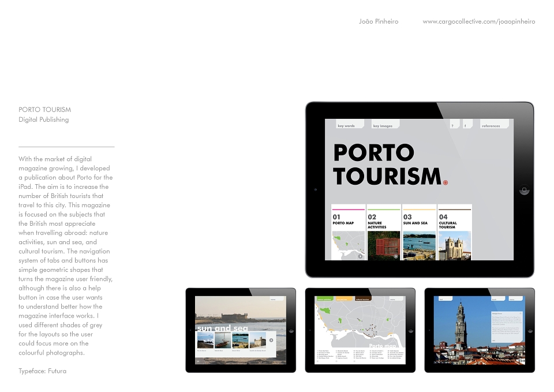Viewport: 554px width, 392px height.
Task: Tap the arrow icon on Cultural Tourism card
Action: 467,256
